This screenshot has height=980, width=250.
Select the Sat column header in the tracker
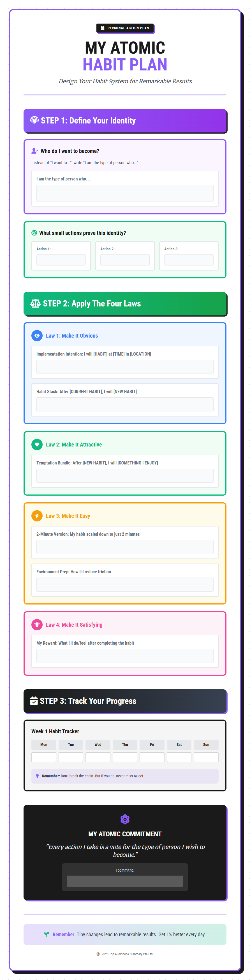tap(179, 745)
